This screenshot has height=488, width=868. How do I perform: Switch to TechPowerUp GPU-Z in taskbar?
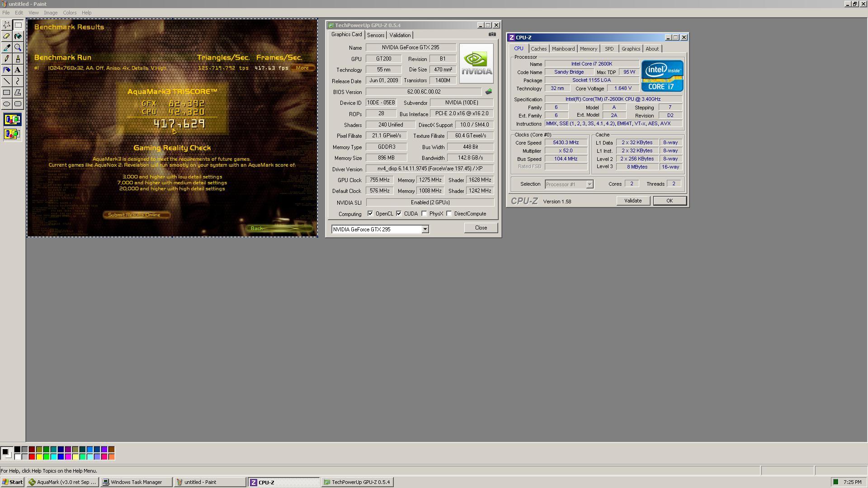click(357, 482)
